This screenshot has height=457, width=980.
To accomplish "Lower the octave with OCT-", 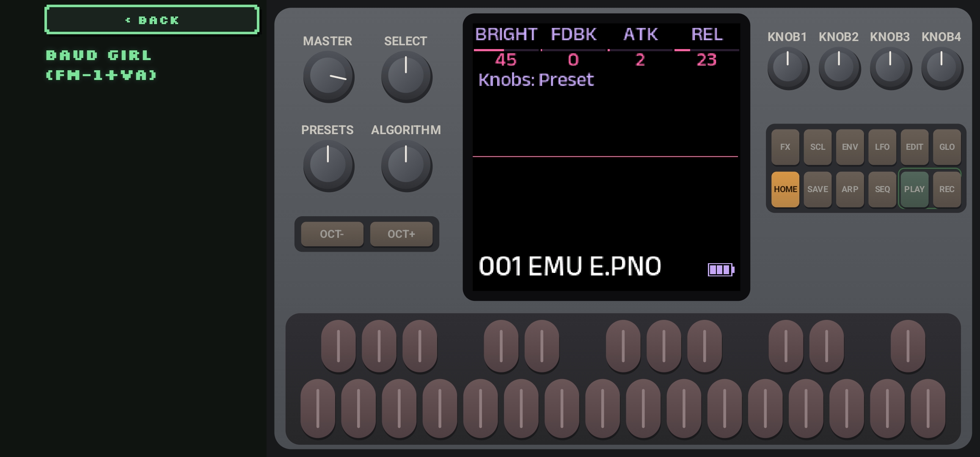I will point(332,234).
